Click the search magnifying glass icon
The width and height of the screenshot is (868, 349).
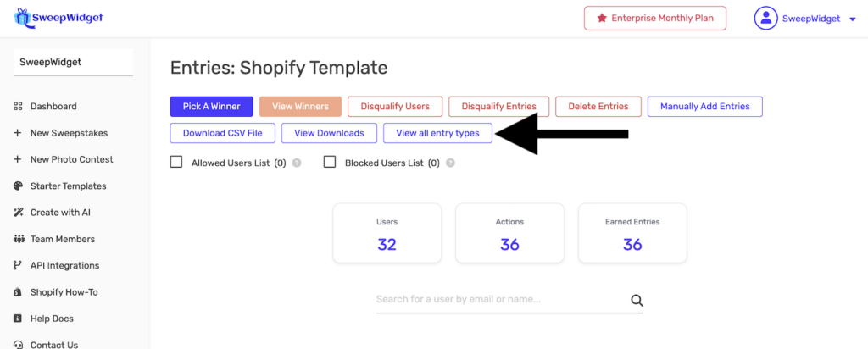pyautogui.click(x=637, y=300)
